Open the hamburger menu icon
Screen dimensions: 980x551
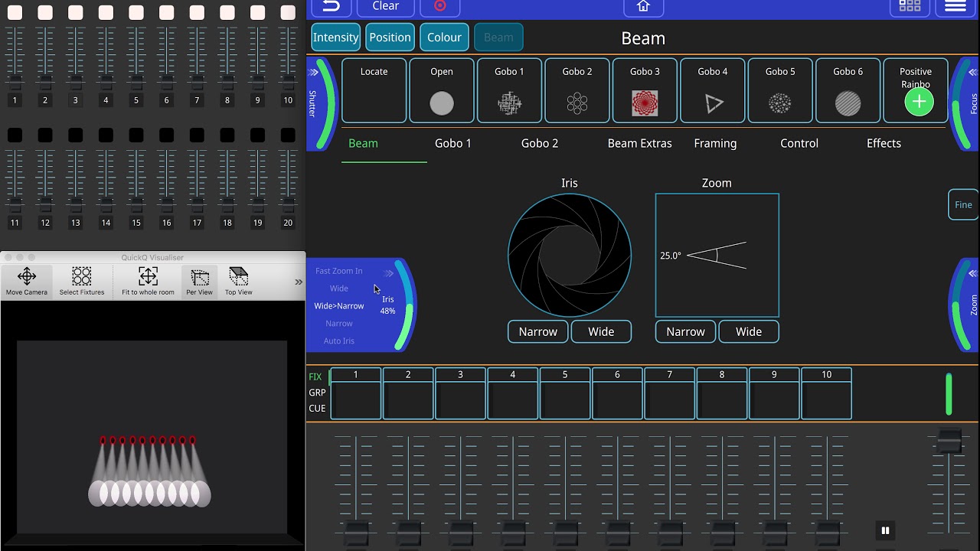point(955,6)
